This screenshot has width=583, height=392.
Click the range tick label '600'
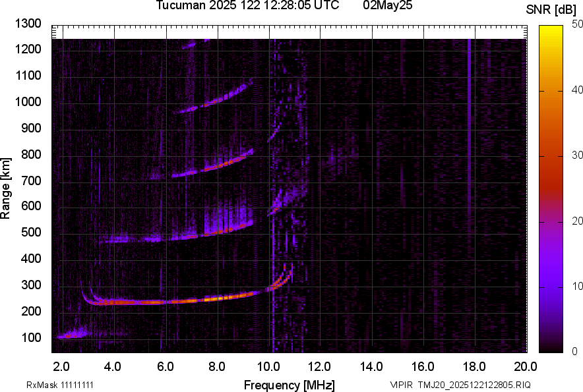coord(31,206)
